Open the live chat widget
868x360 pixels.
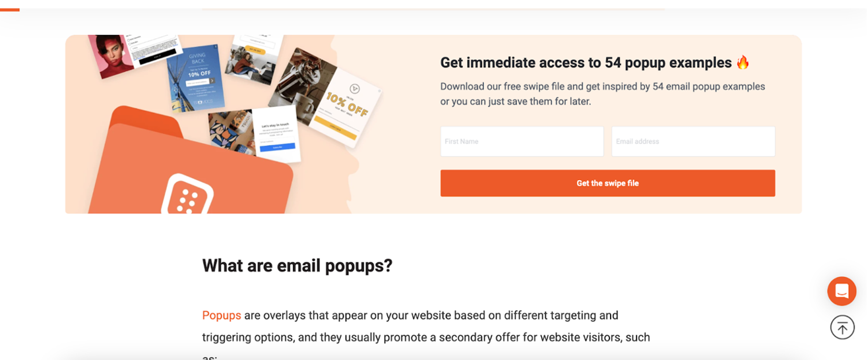coord(842,291)
